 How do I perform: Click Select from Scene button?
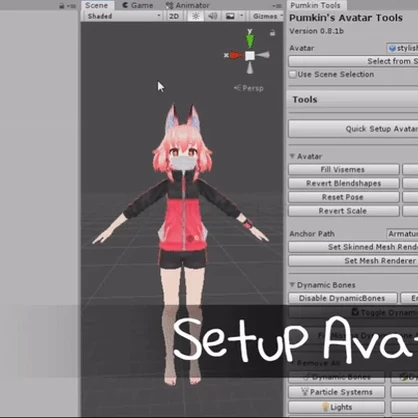coord(353,61)
